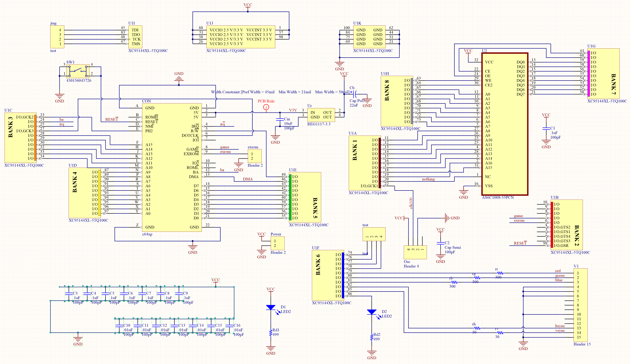Select the C1 capacitor near U2
The image size is (630, 364).
point(546,129)
